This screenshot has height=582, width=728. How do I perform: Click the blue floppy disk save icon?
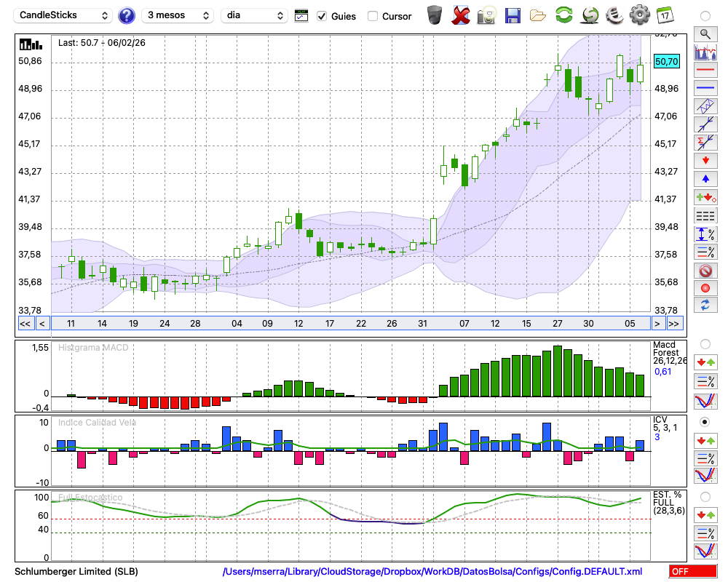tap(513, 15)
